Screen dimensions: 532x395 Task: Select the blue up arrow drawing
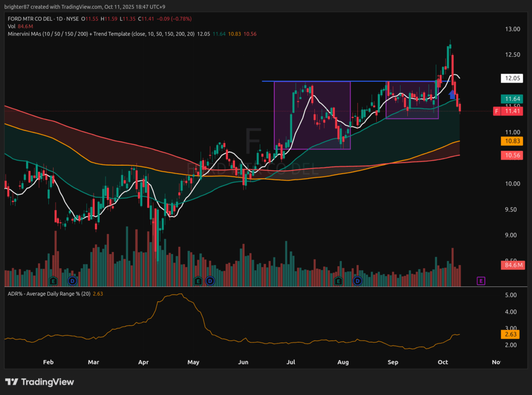tap(452, 94)
